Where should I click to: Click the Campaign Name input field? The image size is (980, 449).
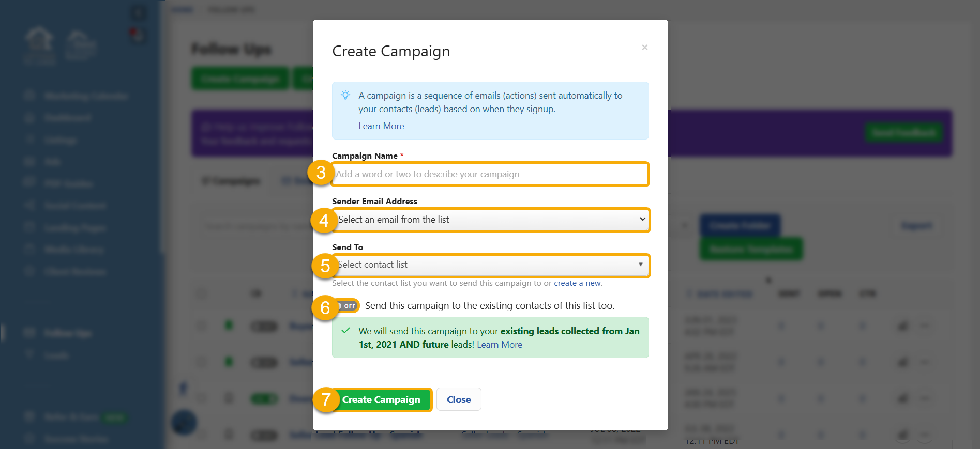490,174
